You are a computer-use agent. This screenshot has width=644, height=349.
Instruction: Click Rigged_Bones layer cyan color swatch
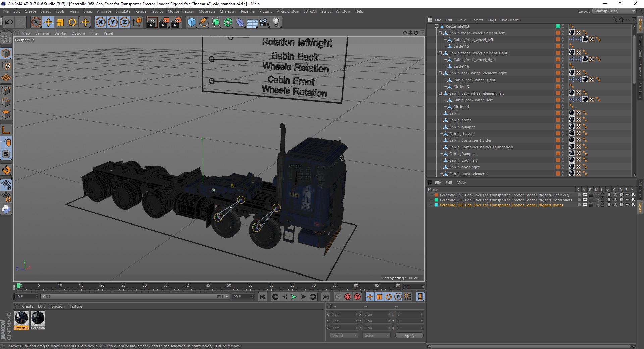tap(436, 205)
